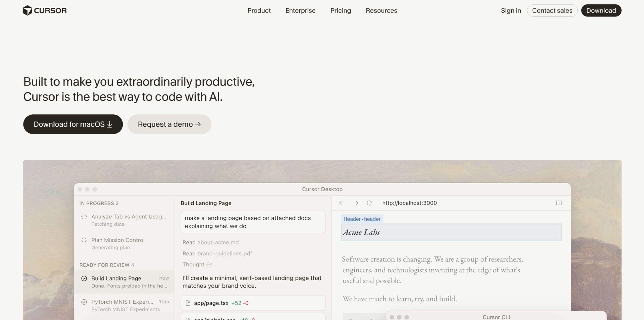This screenshot has width=644, height=320.
Task: Select the Plan Mission Control task
Action: coord(124,244)
